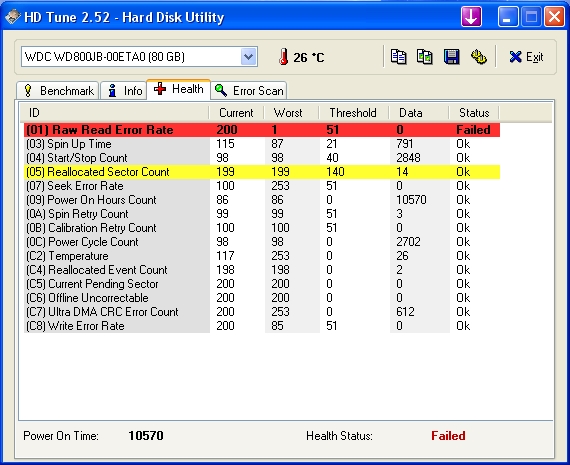Click the purple down arrow titlebar button
This screenshot has width=570, height=465.
471,17
